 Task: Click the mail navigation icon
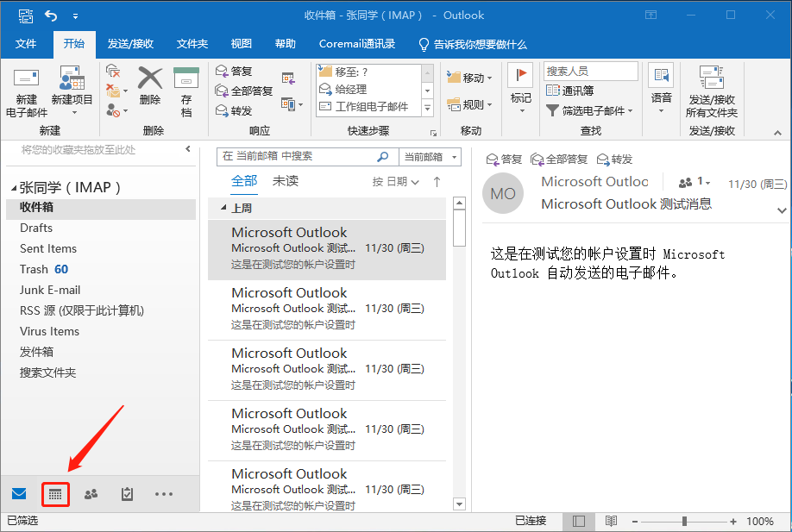pyautogui.click(x=19, y=494)
